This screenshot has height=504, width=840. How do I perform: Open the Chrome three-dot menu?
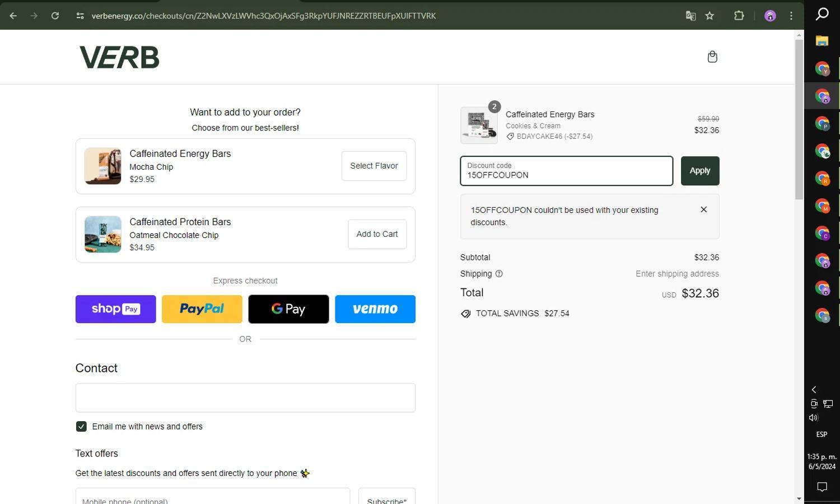pos(791,16)
